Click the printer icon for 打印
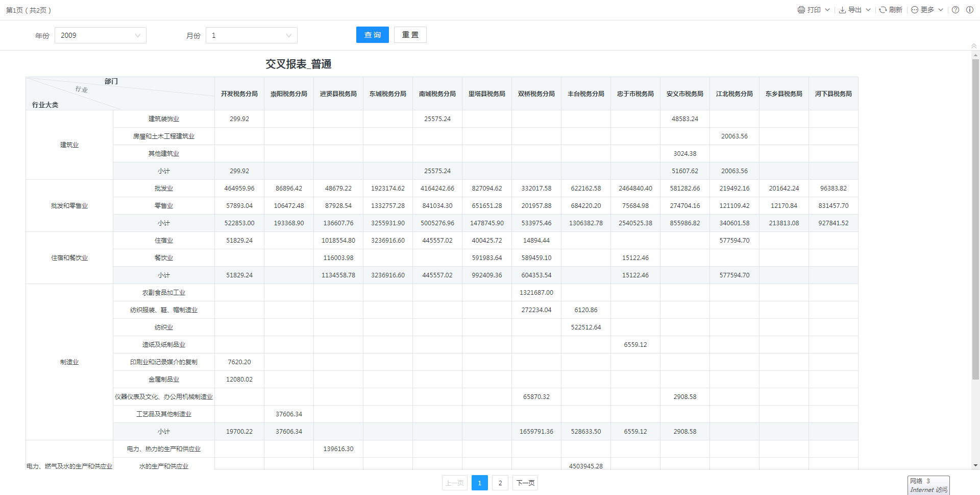Image resolution: width=980 pixels, height=495 pixels. pyautogui.click(x=801, y=10)
